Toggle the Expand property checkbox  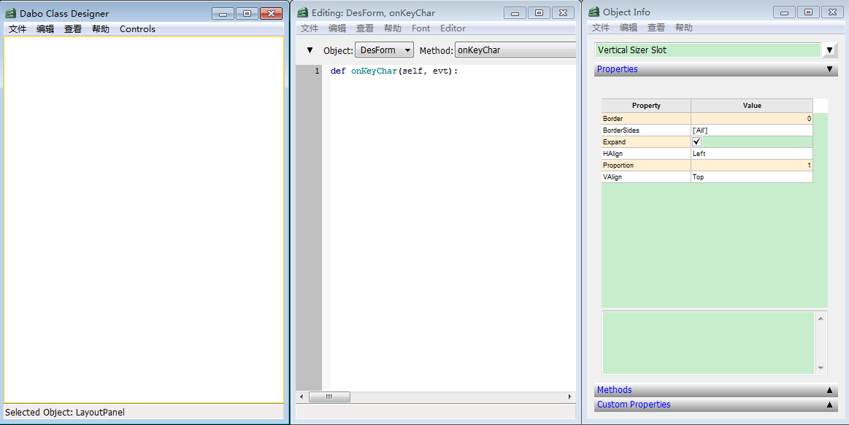[x=697, y=141]
